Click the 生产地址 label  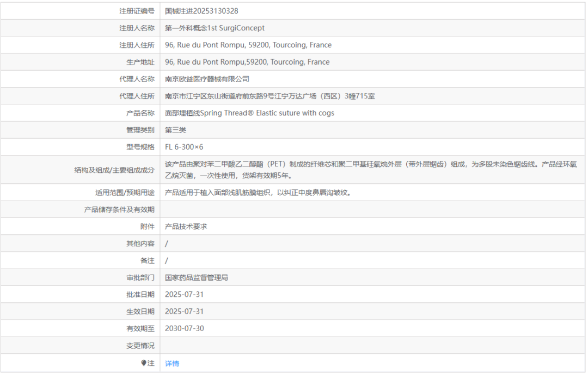pos(140,62)
